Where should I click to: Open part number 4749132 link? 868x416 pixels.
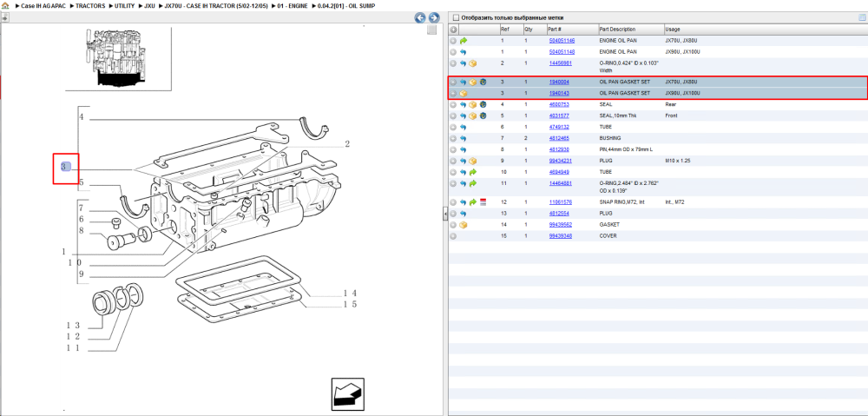point(558,127)
